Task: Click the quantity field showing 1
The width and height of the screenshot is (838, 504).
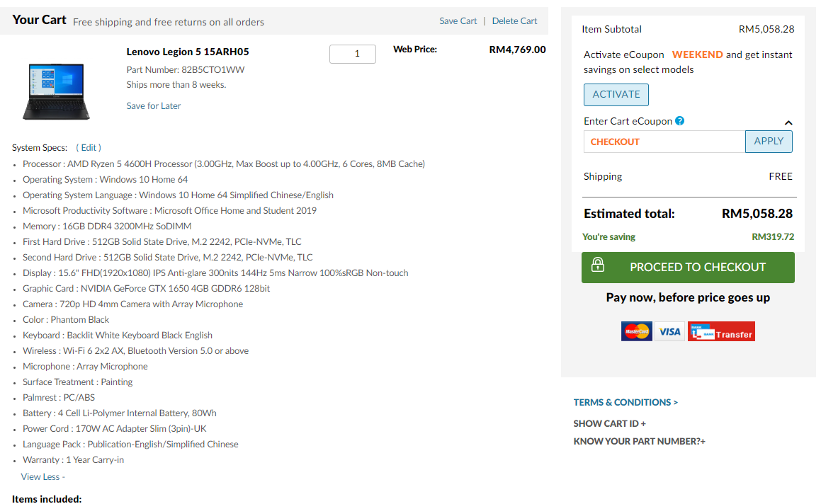Action: pos(353,54)
